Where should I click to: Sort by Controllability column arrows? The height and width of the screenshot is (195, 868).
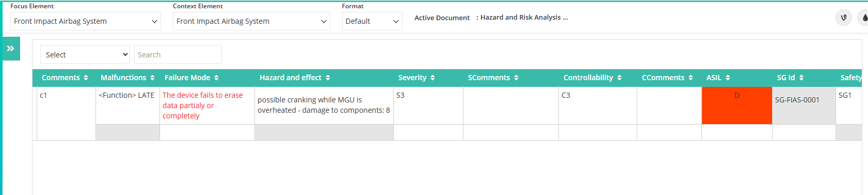619,78
